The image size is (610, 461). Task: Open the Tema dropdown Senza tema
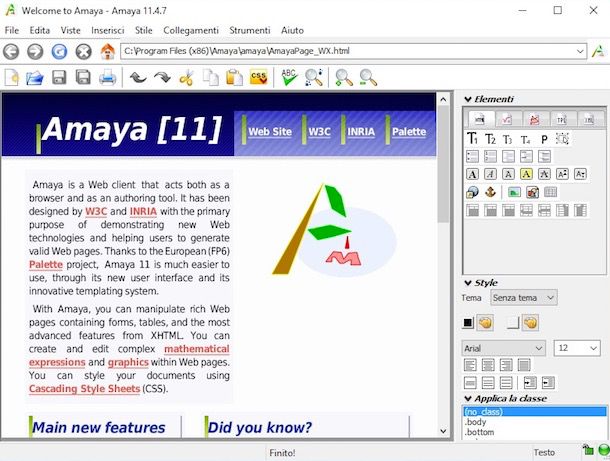click(x=524, y=298)
